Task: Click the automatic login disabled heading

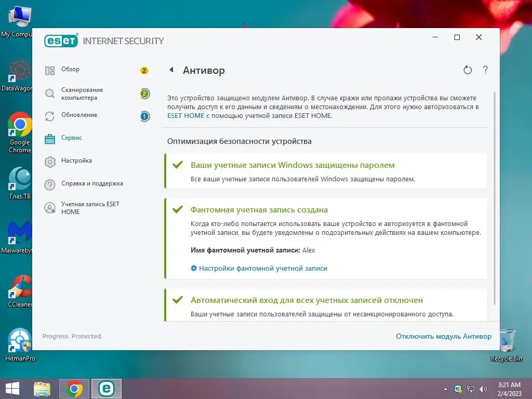Action: pos(307,300)
